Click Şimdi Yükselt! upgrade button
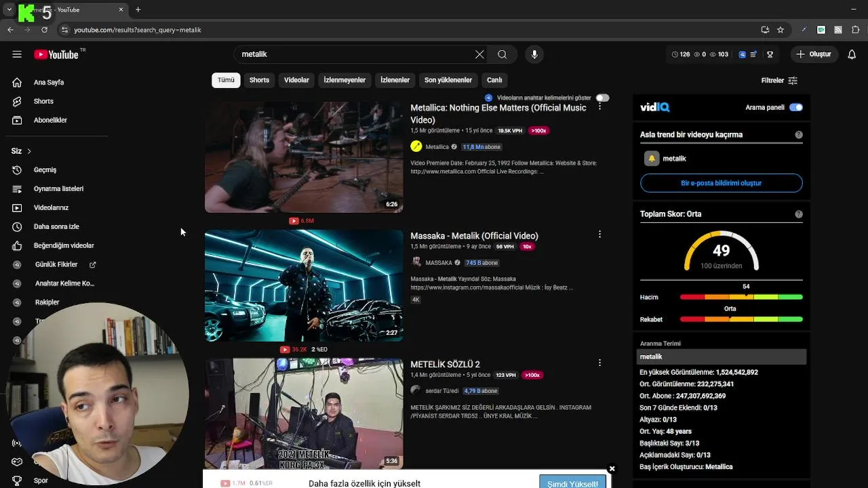 click(573, 483)
